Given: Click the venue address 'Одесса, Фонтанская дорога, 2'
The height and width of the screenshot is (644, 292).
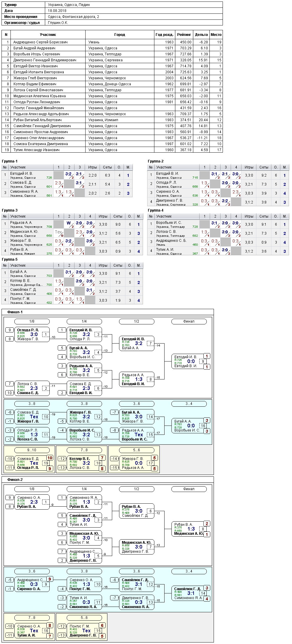Looking at the screenshot, I should tap(73, 17).
